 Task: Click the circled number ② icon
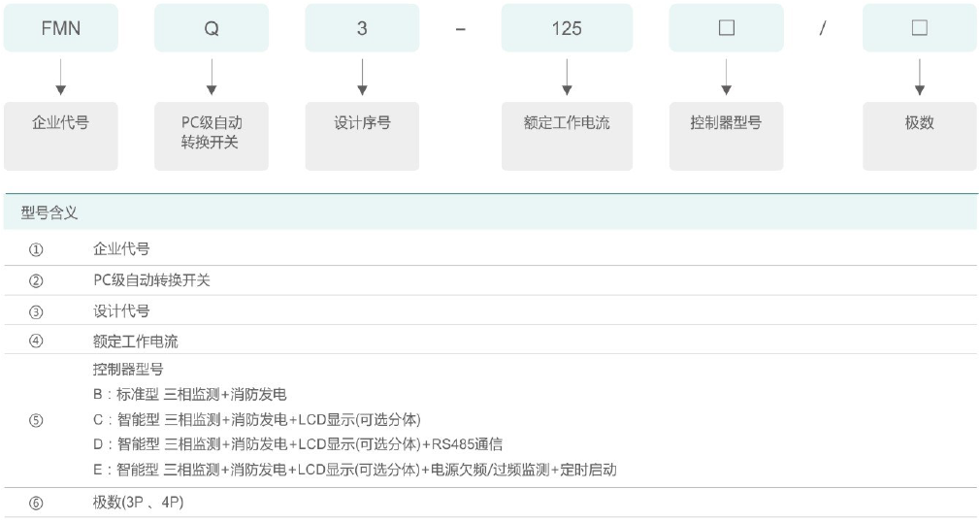click(x=36, y=280)
